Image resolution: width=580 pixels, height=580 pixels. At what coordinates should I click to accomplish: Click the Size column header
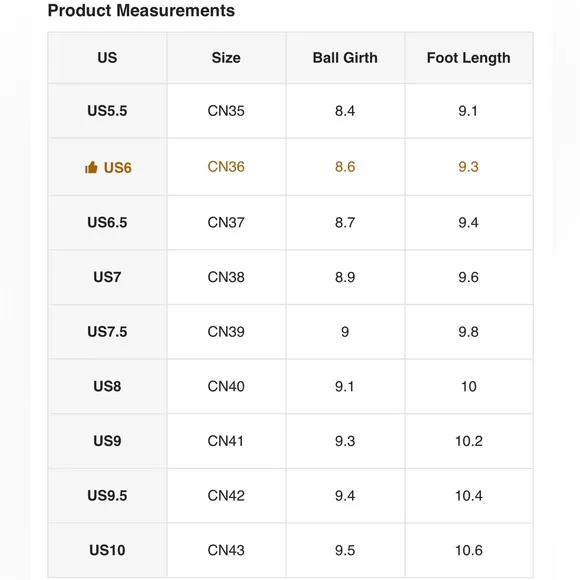(226, 58)
